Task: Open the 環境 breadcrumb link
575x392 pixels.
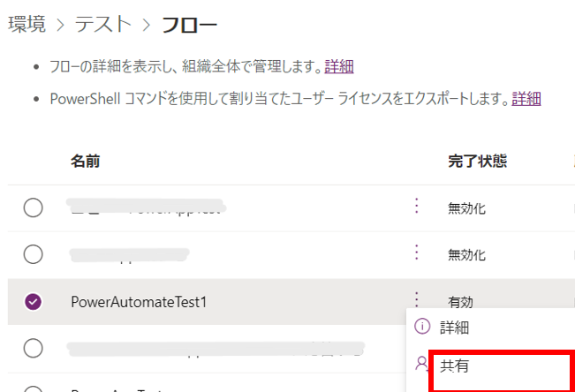Action: [26, 24]
